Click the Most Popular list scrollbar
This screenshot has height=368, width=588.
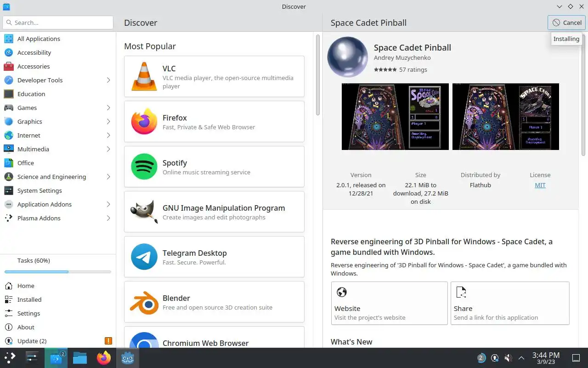[x=317, y=75]
